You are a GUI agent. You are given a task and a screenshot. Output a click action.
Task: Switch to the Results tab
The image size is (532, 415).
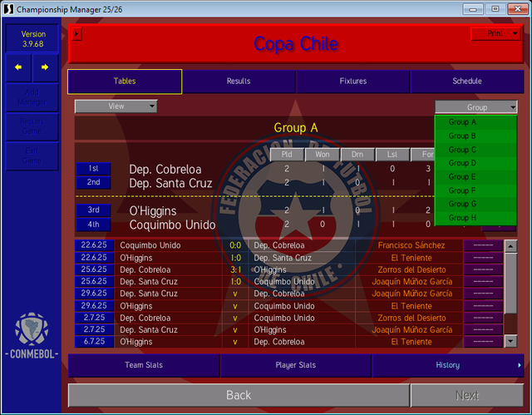(x=239, y=82)
